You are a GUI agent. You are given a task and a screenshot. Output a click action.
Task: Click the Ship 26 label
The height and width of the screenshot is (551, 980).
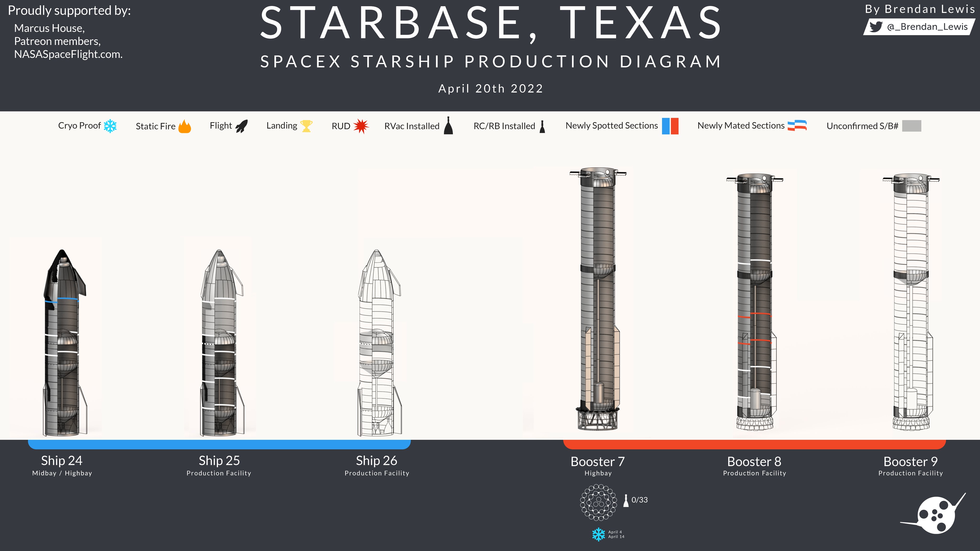coord(376,461)
